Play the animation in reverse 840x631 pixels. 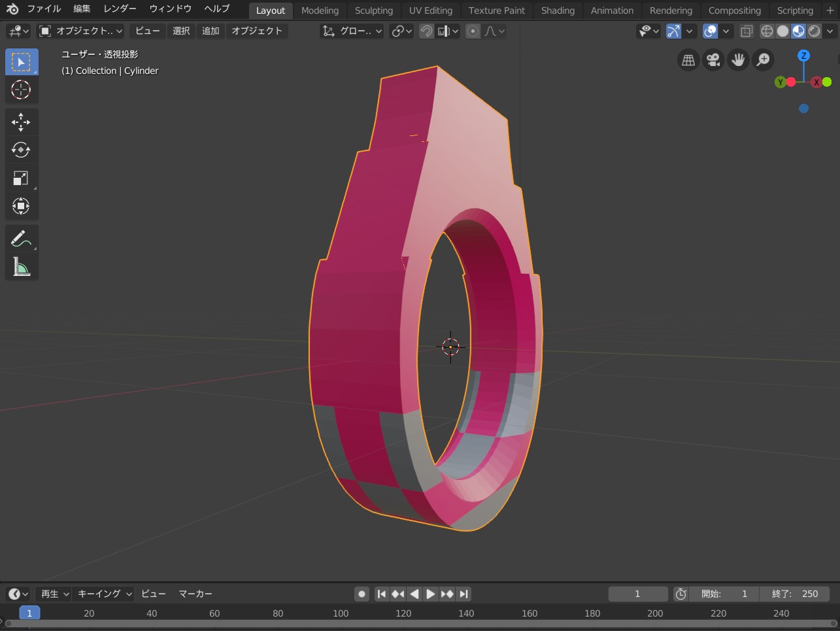[x=414, y=594]
